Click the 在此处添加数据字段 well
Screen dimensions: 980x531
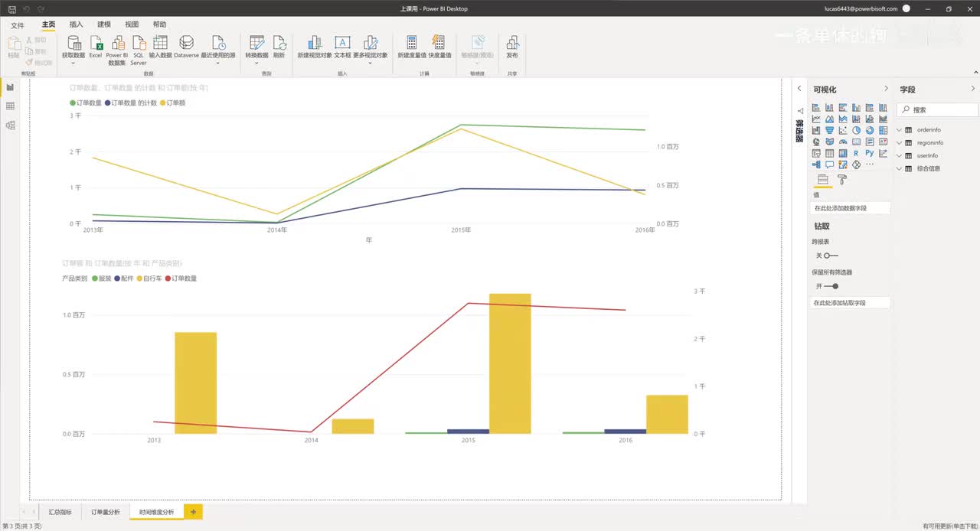(850, 208)
